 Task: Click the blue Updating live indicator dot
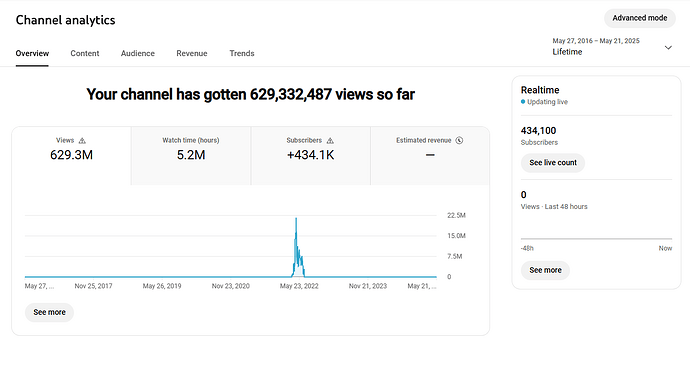[523, 102]
